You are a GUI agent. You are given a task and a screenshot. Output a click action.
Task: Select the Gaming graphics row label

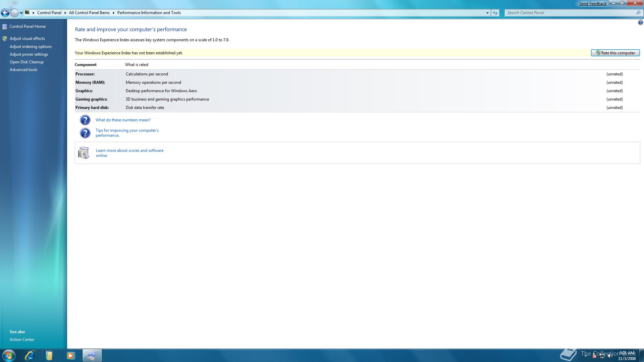pyautogui.click(x=92, y=99)
